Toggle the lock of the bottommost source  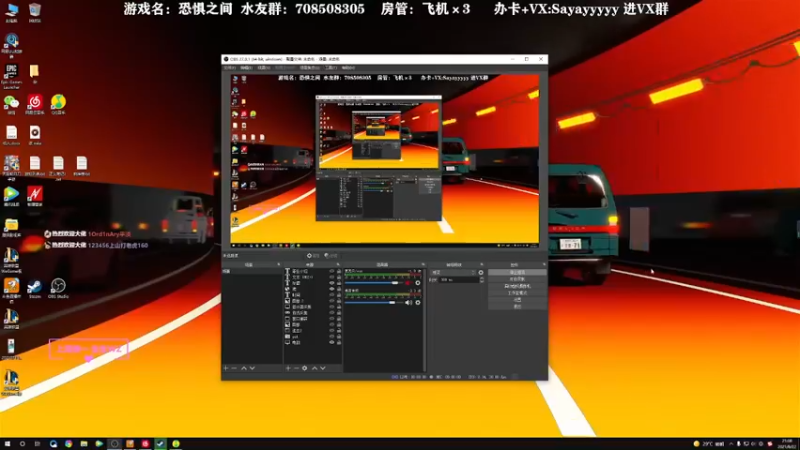[x=339, y=342]
